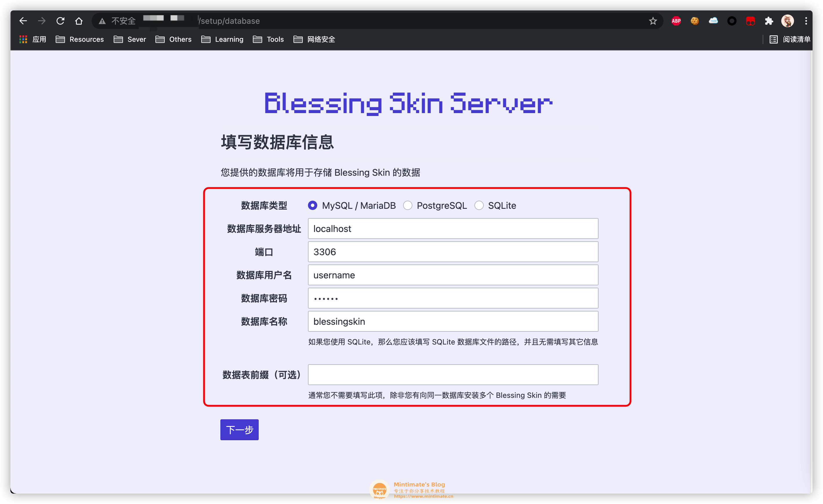Open the cloud extension icon
This screenshot has height=504, width=823.
click(713, 21)
